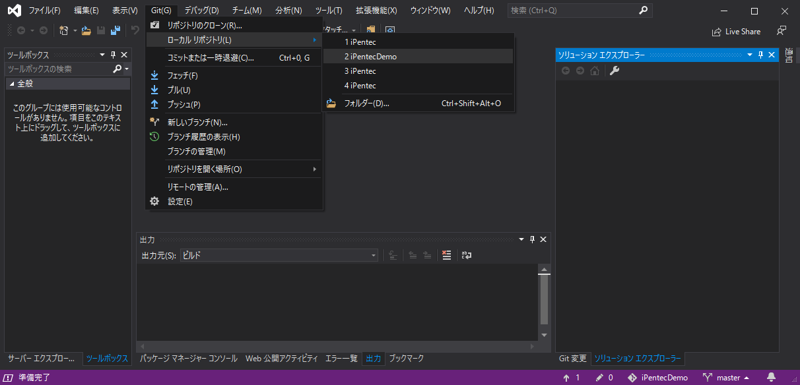Select プル in the Git menu
The image size is (800, 385).
(234, 90)
